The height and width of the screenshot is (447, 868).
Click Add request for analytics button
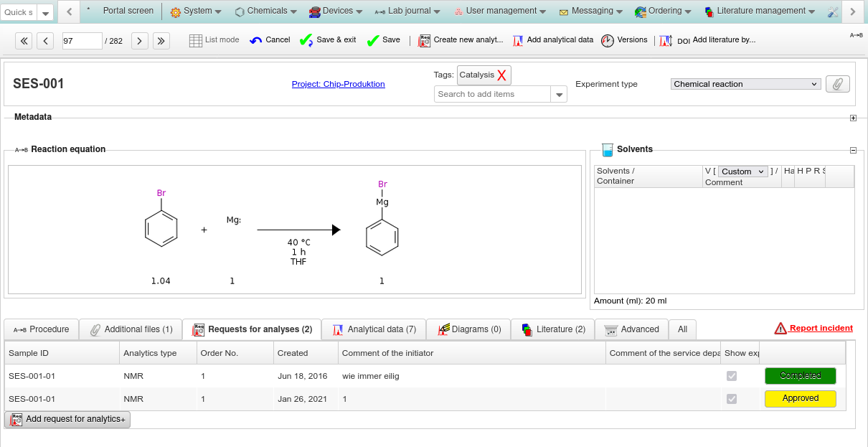click(x=67, y=419)
